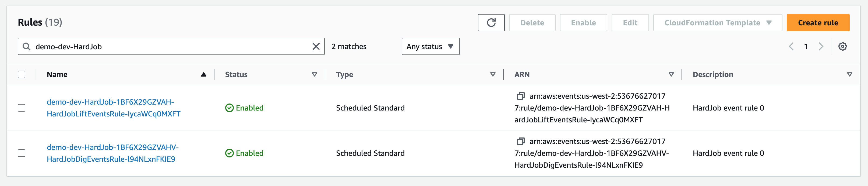Open the Any status dropdown
Screen dimensions: 868x186
430,46
